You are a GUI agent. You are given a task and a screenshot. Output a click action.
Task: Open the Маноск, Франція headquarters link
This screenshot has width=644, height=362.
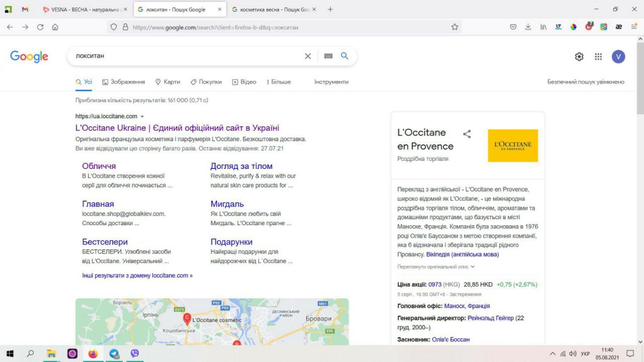(x=467, y=306)
